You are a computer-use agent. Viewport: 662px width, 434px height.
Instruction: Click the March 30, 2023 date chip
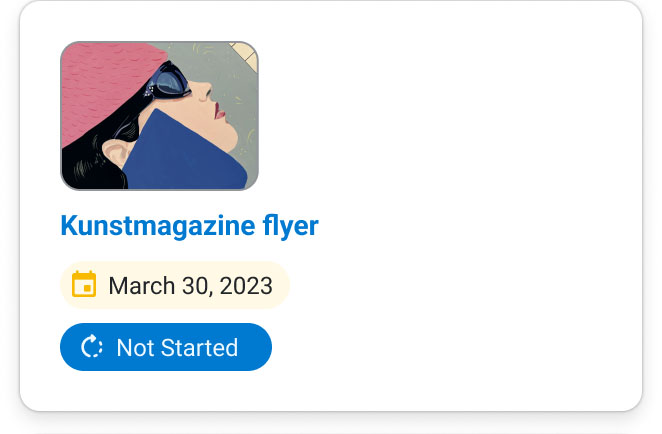click(x=175, y=285)
